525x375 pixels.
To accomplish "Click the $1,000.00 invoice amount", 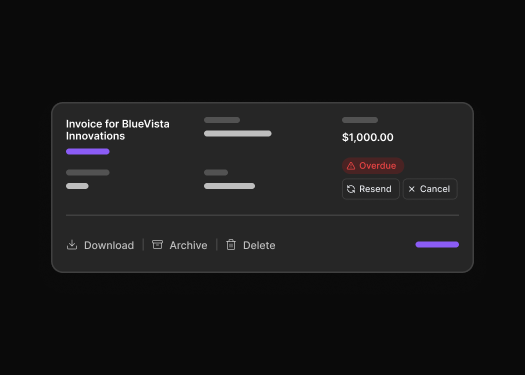I will click(x=368, y=137).
